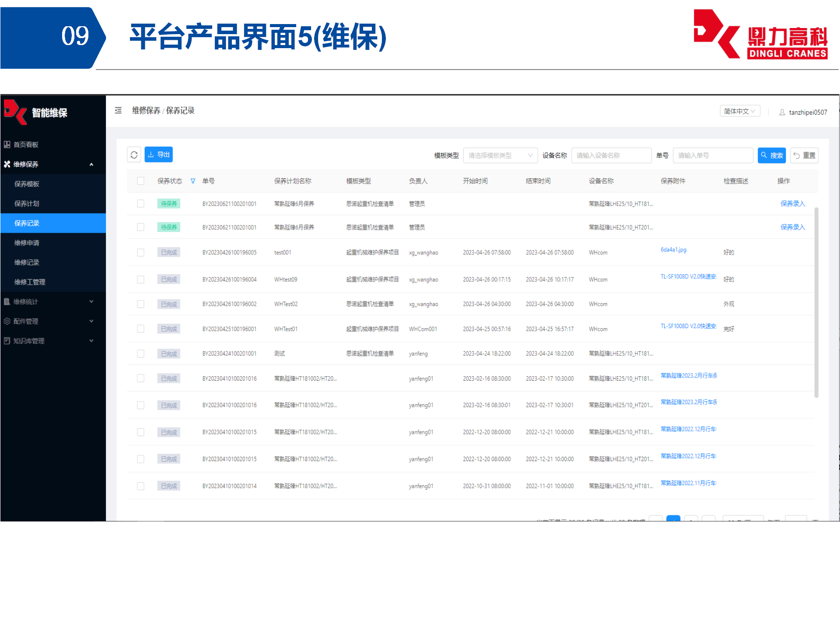This screenshot has height=630, width=840.
Task: Click the sidebar collapse hamburger icon
Action: tap(118, 111)
